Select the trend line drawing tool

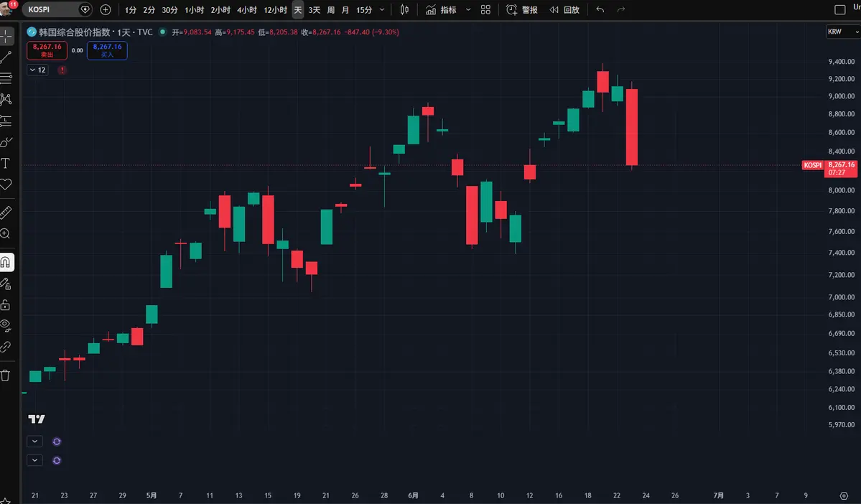(6, 57)
